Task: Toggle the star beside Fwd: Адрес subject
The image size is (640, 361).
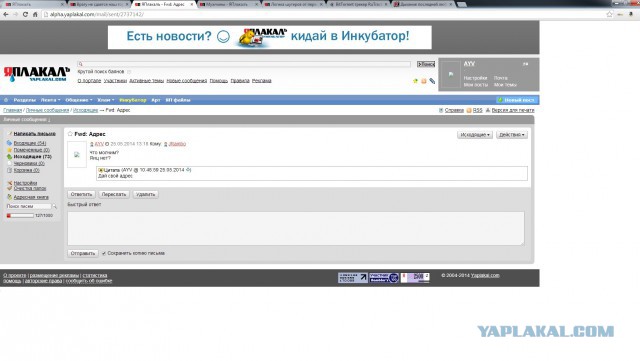Action: pyautogui.click(x=70, y=134)
